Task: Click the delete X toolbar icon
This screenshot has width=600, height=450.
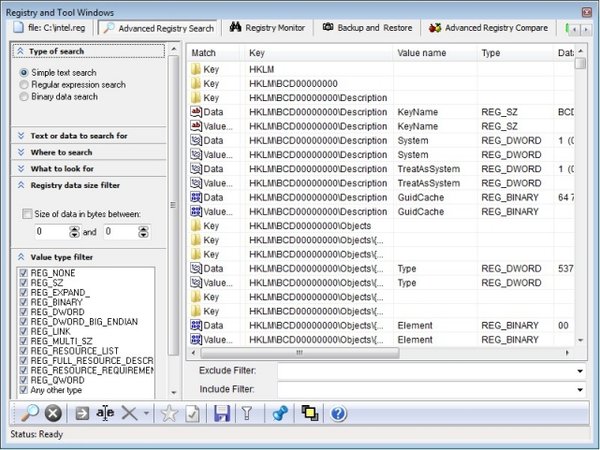Action: pos(128,413)
